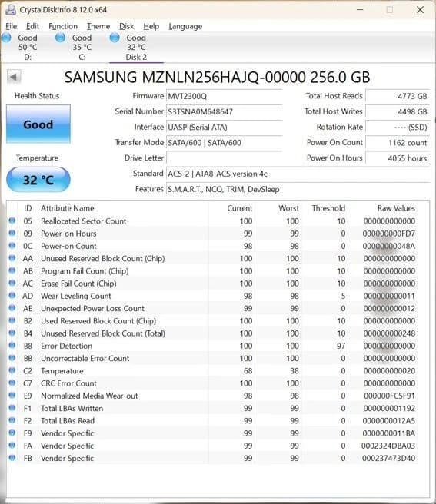Click the Features field with S.M.A.R.T.
The image size is (436, 504).
298,189
